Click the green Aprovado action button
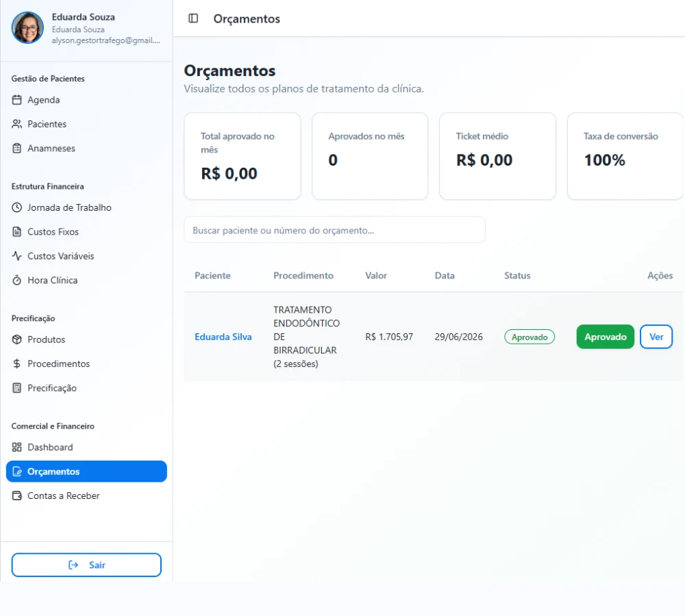Image resolution: width=685 pixels, height=616 pixels. [x=605, y=337]
